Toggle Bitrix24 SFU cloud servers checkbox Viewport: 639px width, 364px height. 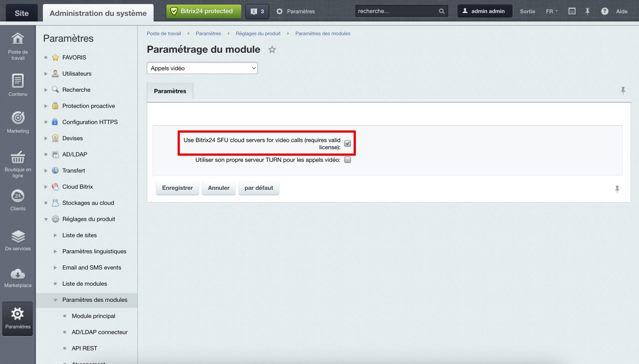[x=347, y=144]
